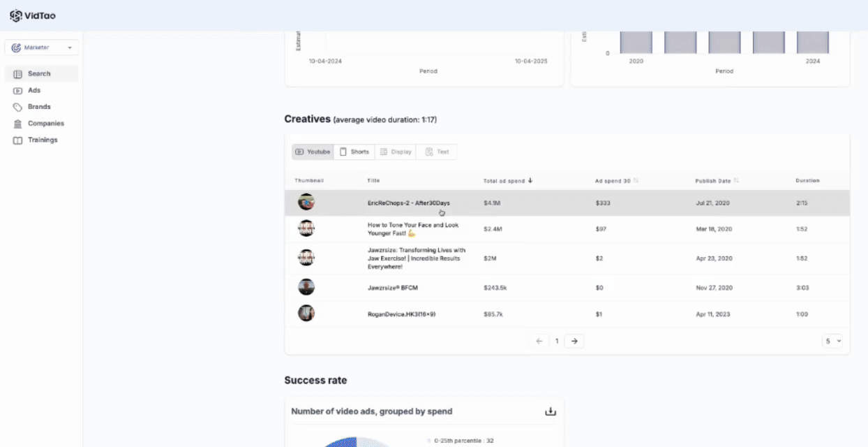This screenshot has height=447, width=868.
Task: Select the Youtube creatives tab
Action: [313, 152]
